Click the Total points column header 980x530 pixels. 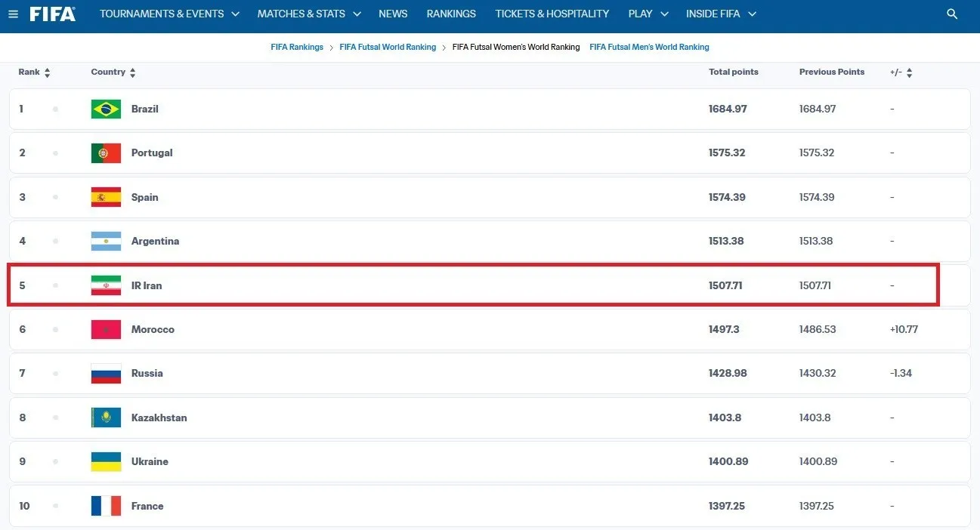point(734,72)
